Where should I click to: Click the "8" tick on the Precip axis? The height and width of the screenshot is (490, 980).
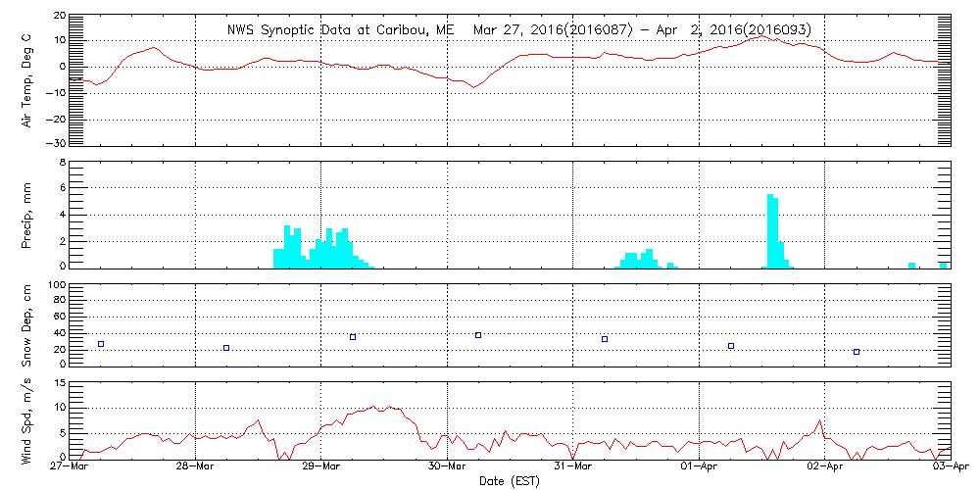(61, 162)
